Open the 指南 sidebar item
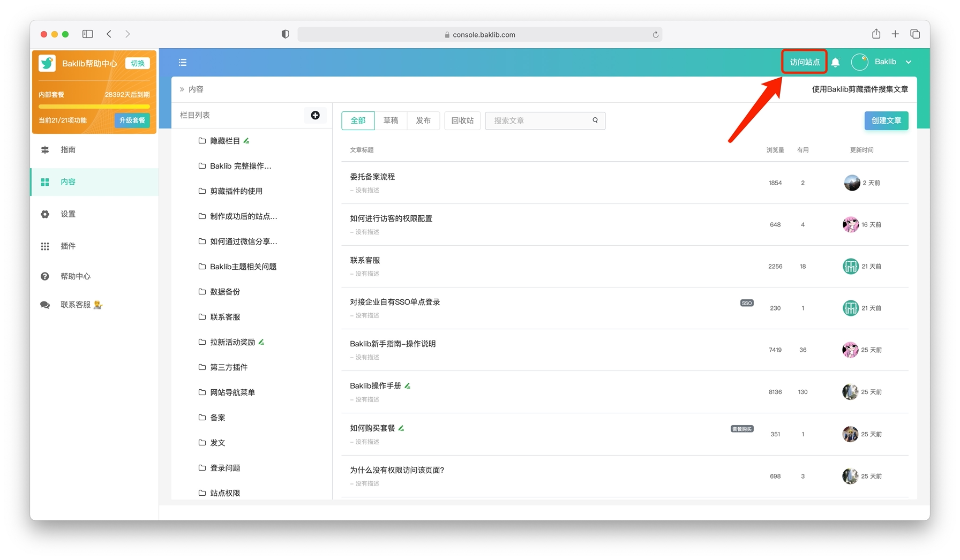Screen dimensions: 960x560 (94, 149)
